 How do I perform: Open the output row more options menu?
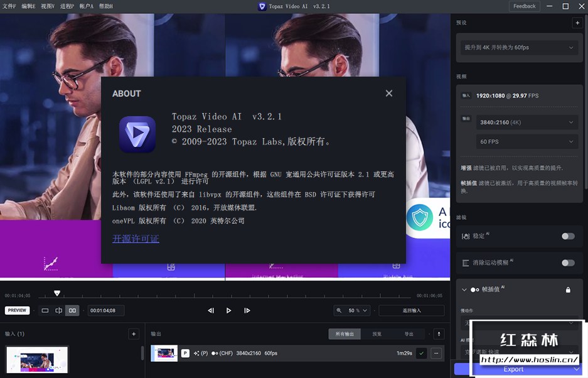436,354
